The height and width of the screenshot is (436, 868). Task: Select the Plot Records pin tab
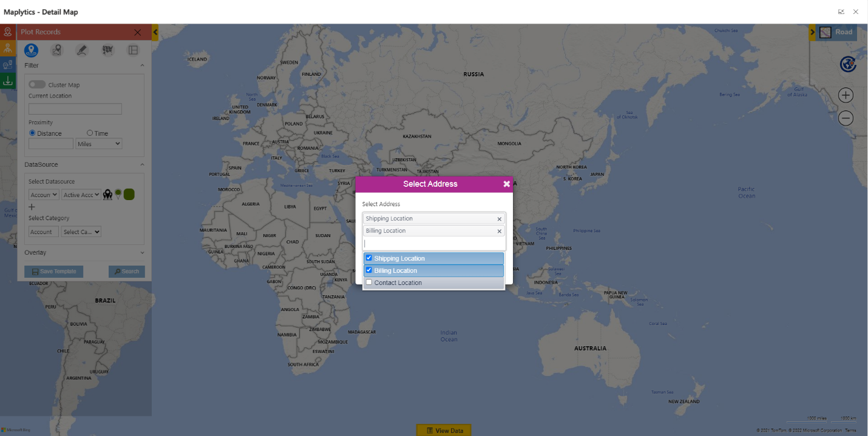(x=31, y=50)
